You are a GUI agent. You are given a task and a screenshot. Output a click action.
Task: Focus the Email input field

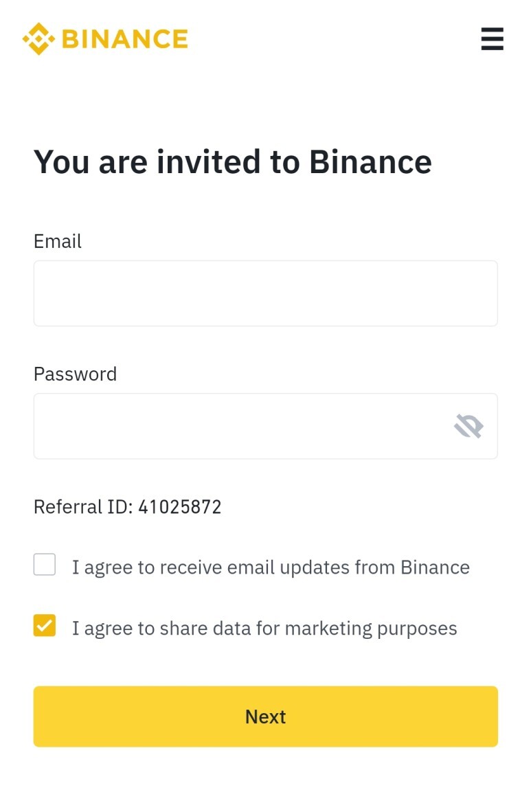[x=266, y=293]
